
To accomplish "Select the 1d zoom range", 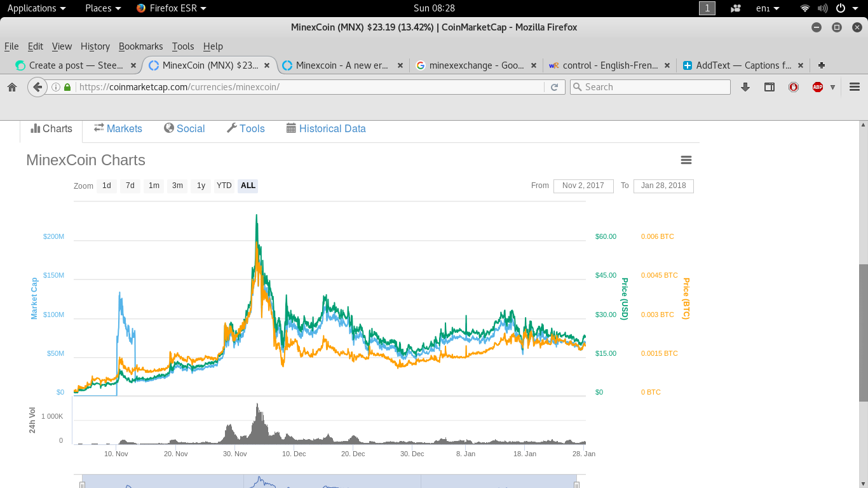I will pos(107,186).
